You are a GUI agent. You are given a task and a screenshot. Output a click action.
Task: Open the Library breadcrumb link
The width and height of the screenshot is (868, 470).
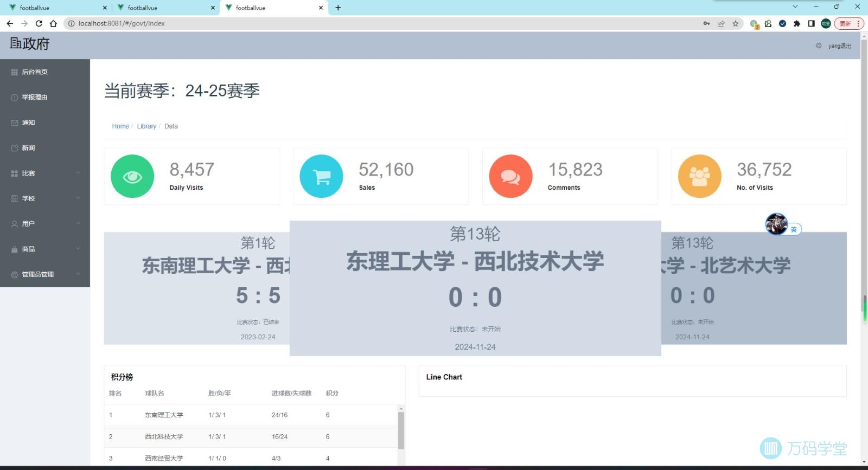tap(146, 126)
